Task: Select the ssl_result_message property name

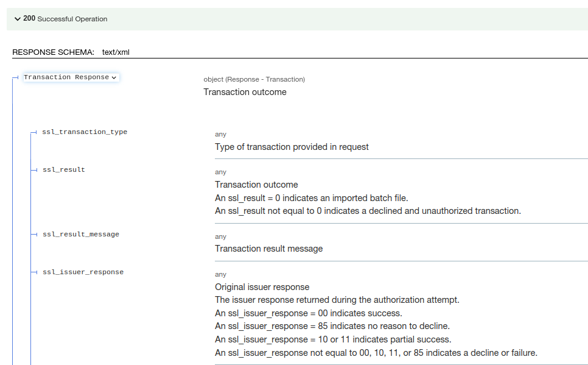Action: 81,234
